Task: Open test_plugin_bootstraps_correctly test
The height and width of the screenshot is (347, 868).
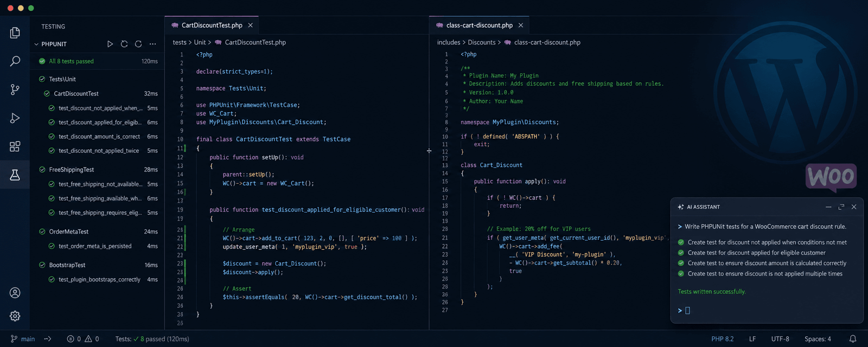Action: [x=97, y=280]
